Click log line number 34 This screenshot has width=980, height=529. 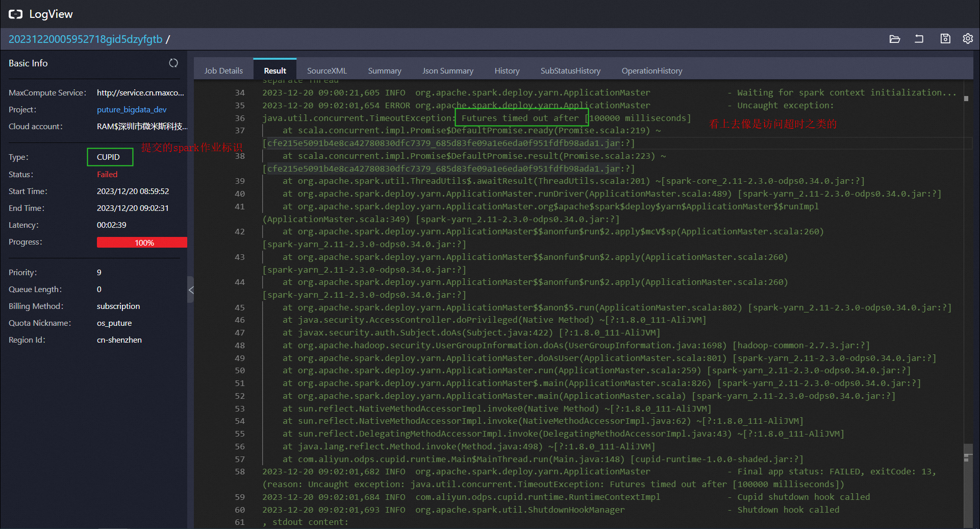pyautogui.click(x=240, y=93)
